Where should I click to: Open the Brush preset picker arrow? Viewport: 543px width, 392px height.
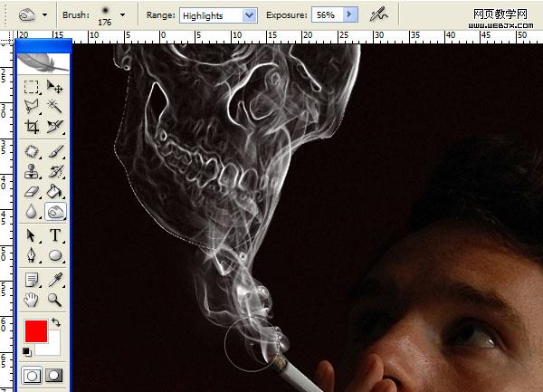tap(122, 14)
